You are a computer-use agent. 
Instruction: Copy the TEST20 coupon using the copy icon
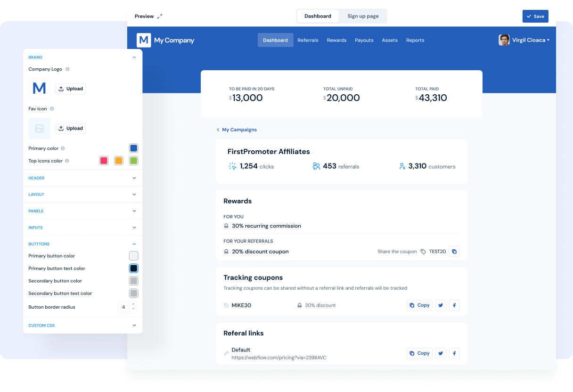pos(454,252)
